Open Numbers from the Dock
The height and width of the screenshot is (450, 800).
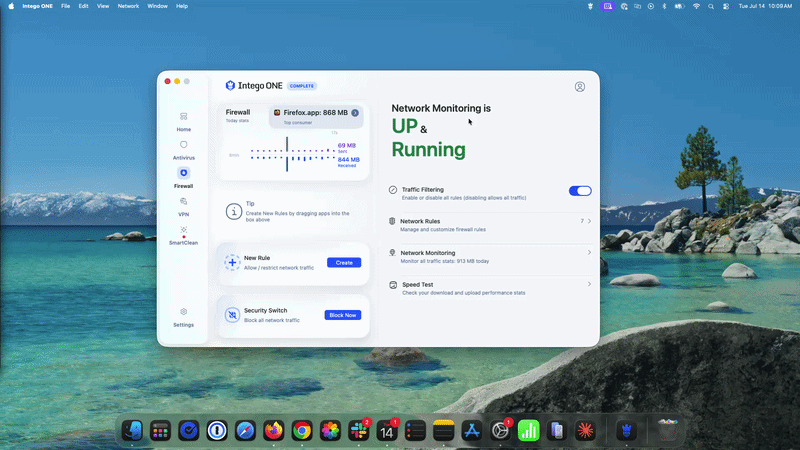point(529,431)
